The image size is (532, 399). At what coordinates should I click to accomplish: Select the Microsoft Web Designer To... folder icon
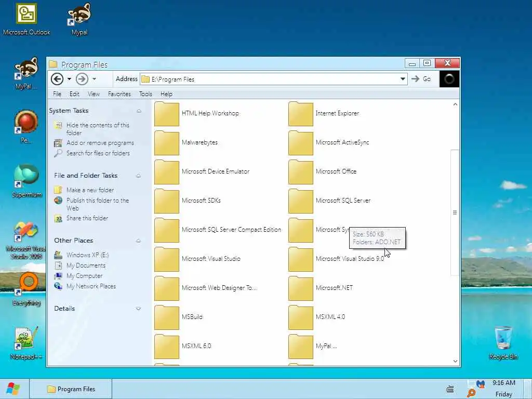[x=167, y=288]
